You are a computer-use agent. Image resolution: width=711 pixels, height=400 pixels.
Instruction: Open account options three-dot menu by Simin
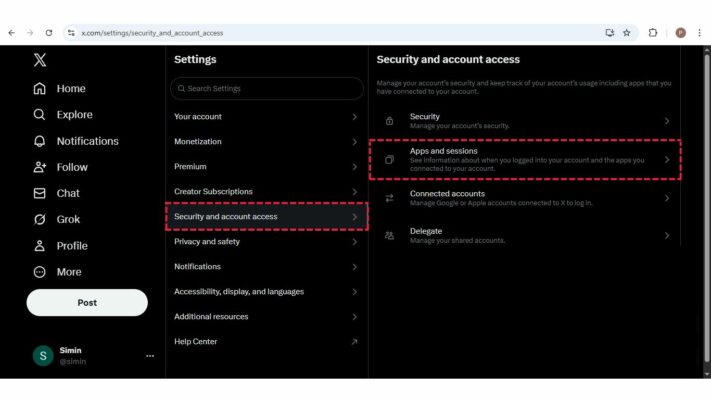tap(150, 356)
